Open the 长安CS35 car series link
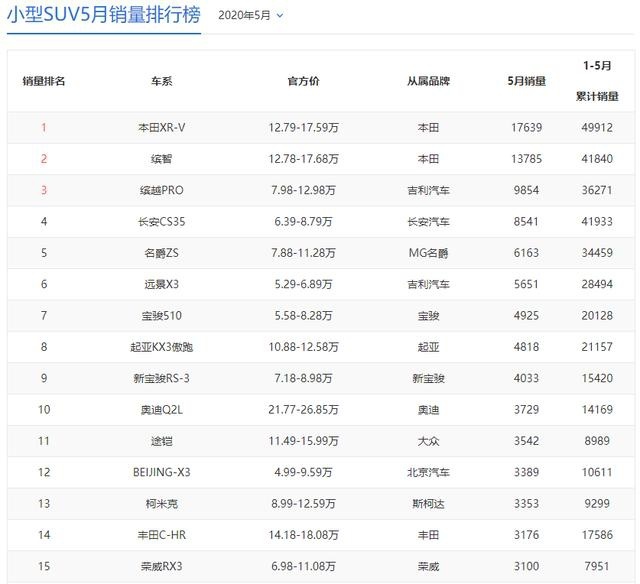The height and width of the screenshot is (584, 640). click(162, 222)
